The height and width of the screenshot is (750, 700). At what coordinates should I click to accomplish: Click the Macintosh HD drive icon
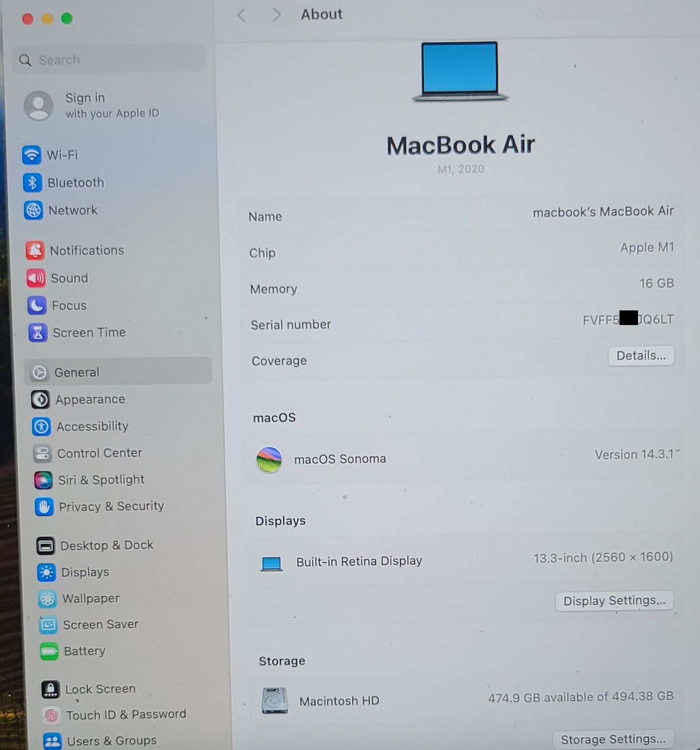point(274,700)
